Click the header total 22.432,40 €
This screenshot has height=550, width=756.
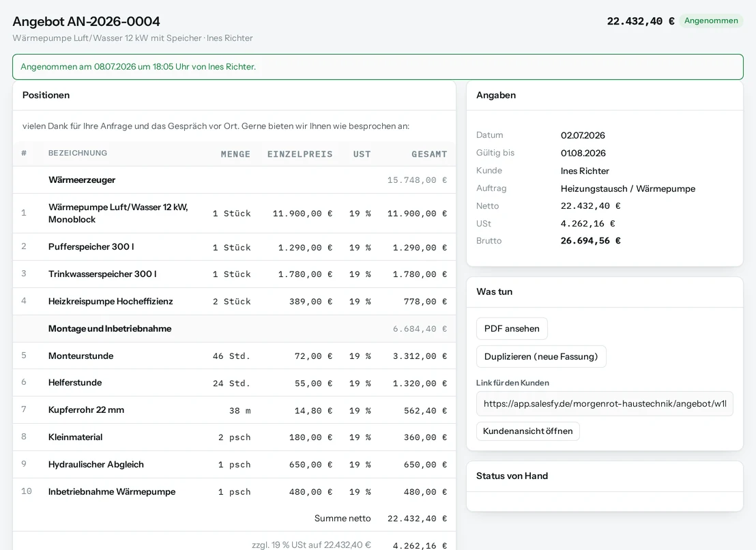pos(640,21)
